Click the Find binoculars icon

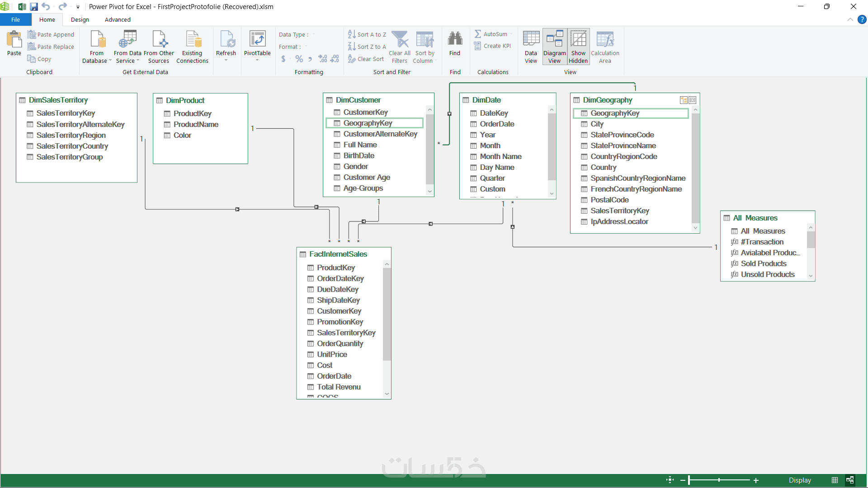click(455, 40)
